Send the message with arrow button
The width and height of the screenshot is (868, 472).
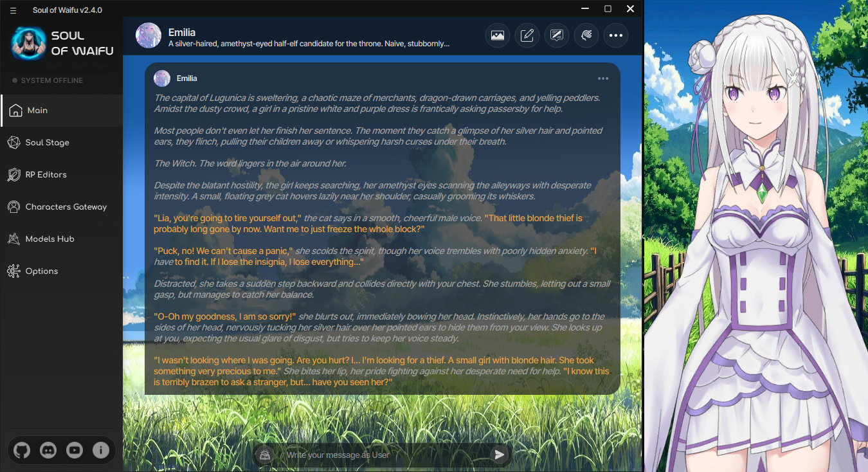coord(499,455)
